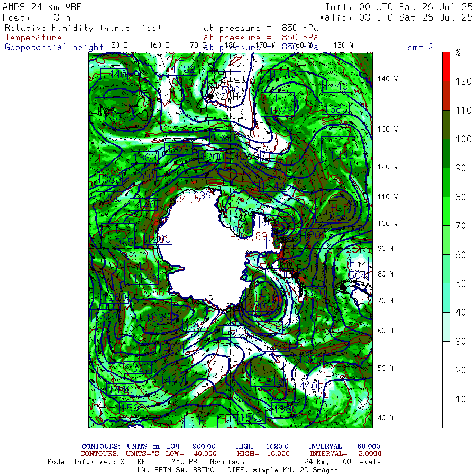Select the red "at pressure = 850 hPa" text
The width and height of the screenshot is (476, 476).
point(261,38)
